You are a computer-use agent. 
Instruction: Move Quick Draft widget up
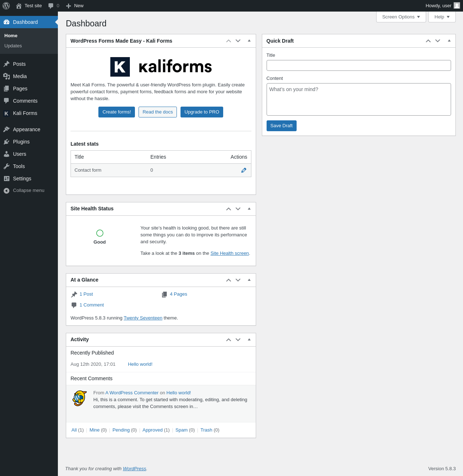tap(428, 41)
